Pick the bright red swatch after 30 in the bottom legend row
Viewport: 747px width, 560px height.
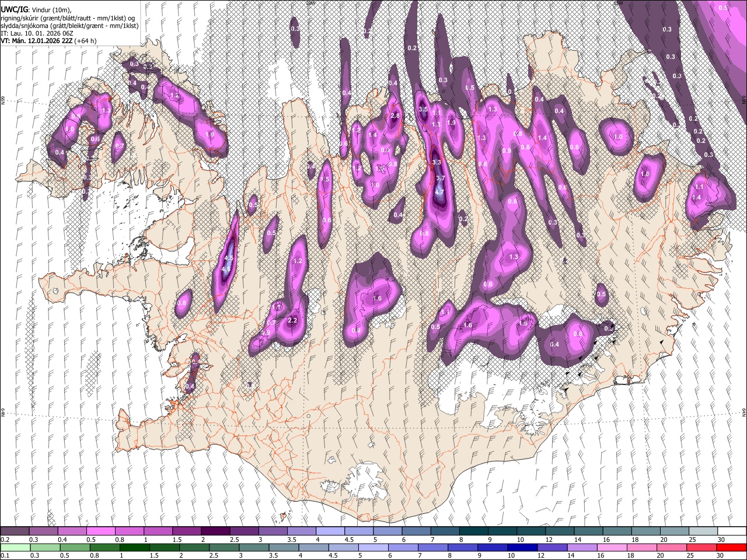tap(731, 547)
